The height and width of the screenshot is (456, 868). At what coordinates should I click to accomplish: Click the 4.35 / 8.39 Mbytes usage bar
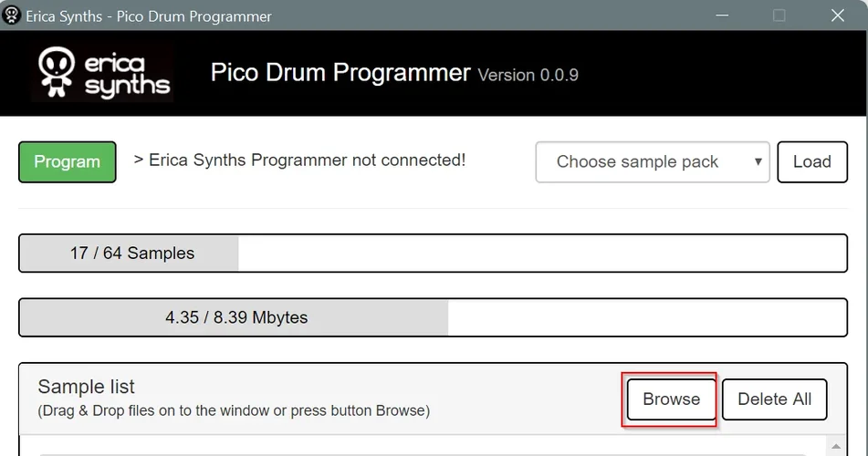click(433, 318)
